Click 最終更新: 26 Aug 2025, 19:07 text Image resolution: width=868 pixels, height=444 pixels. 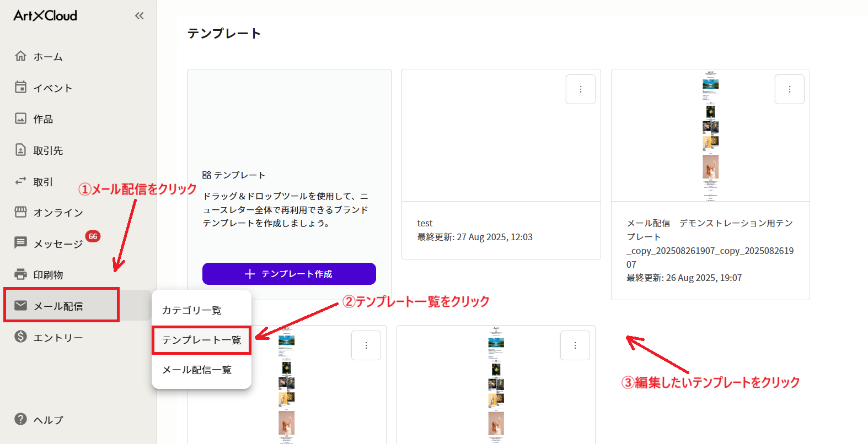tap(684, 278)
